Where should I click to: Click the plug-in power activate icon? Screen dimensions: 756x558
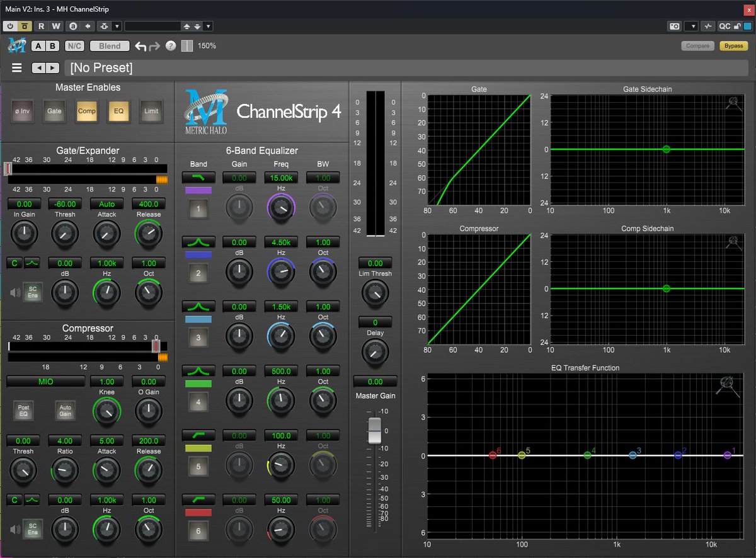(10, 26)
